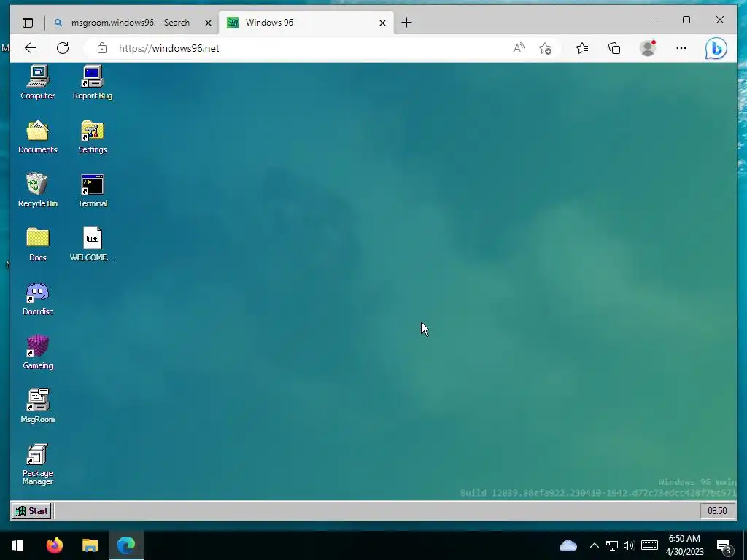Click the Edge taskbar icon
The height and width of the screenshot is (560, 747).
(x=126, y=545)
